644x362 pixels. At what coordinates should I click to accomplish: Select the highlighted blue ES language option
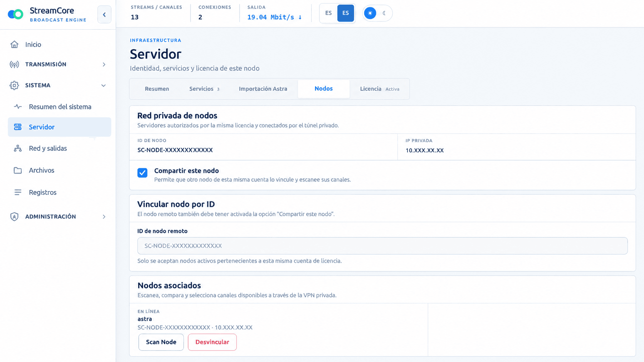tap(345, 13)
